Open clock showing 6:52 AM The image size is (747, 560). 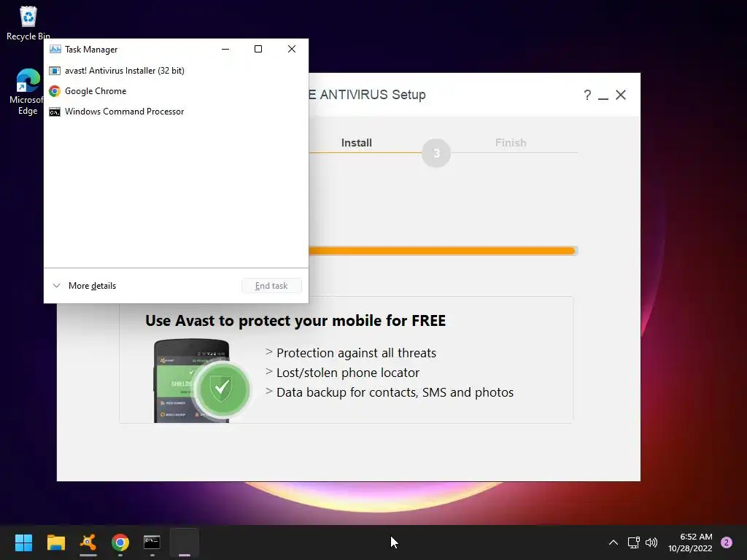click(690, 542)
